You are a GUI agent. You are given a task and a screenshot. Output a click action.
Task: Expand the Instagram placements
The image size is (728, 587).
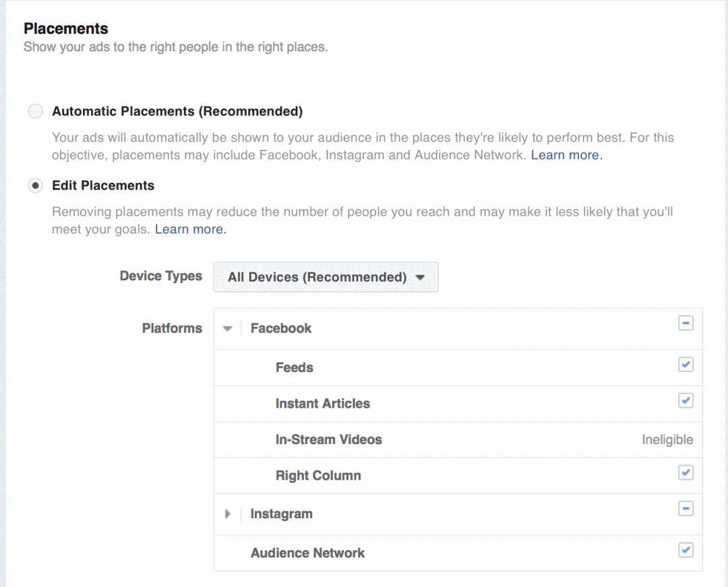[x=228, y=514]
